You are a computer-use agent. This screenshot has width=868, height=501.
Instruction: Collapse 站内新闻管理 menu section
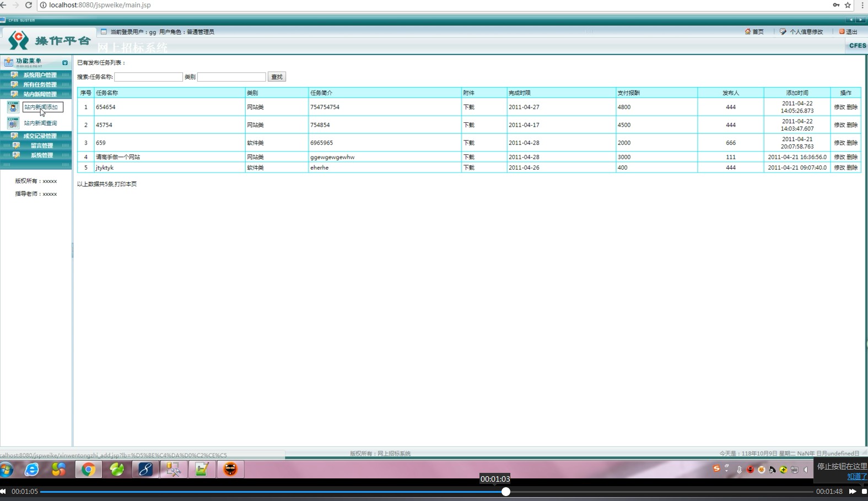36,94
